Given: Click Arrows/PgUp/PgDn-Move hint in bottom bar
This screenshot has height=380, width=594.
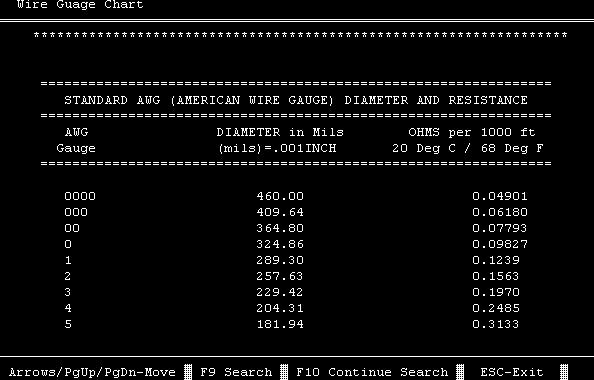Looking at the screenshot, I should (92, 372).
